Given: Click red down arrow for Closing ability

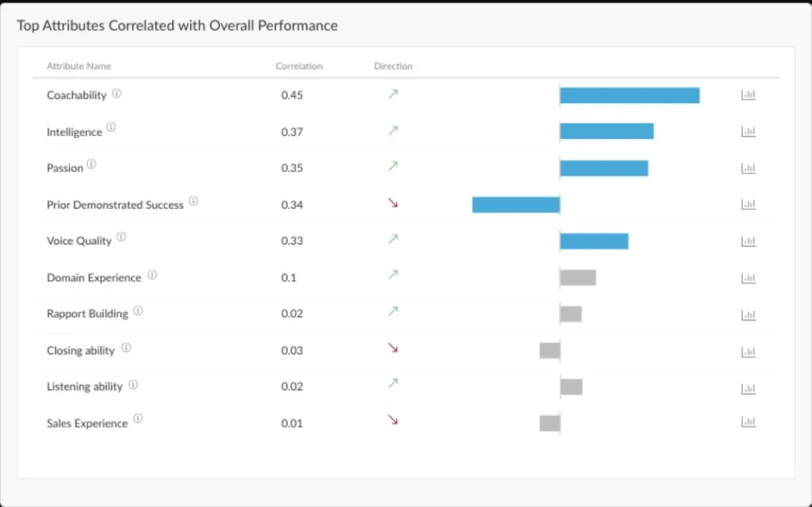Looking at the screenshot, I should (x=392, y=348).
